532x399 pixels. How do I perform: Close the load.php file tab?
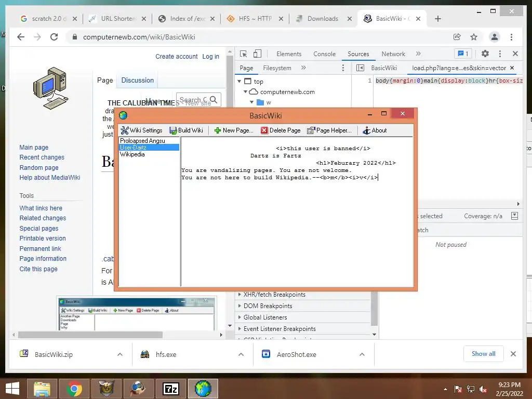click(512, 68)
